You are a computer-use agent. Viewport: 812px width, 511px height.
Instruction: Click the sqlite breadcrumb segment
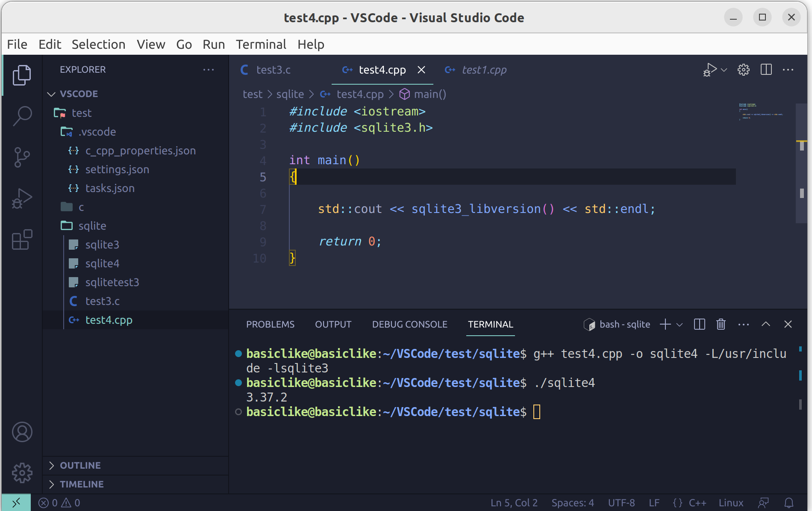[290, 94]
